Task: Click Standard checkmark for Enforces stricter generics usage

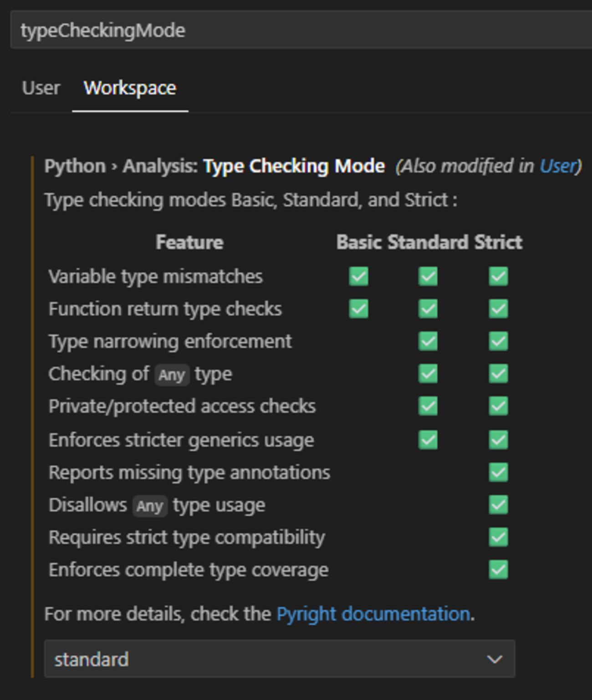Action: click(x=428, y=440)
